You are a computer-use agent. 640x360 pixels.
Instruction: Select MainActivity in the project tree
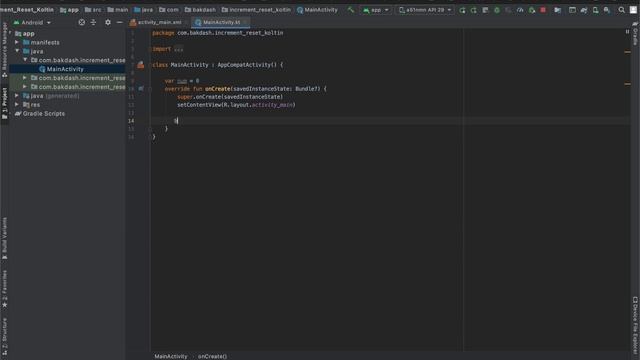[65, 69]
